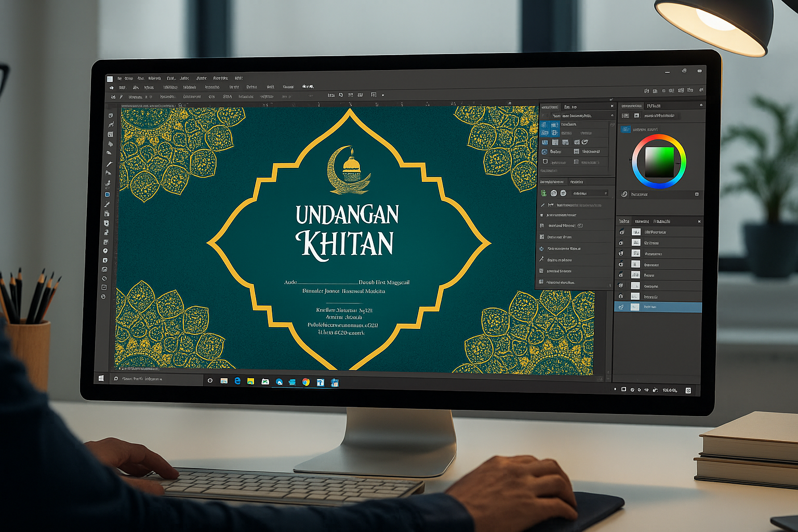Image resolution: width=798 pixels, height=532 pixels.
Task: Click the File Explorer taskbar icon
Action: point(251,381)
